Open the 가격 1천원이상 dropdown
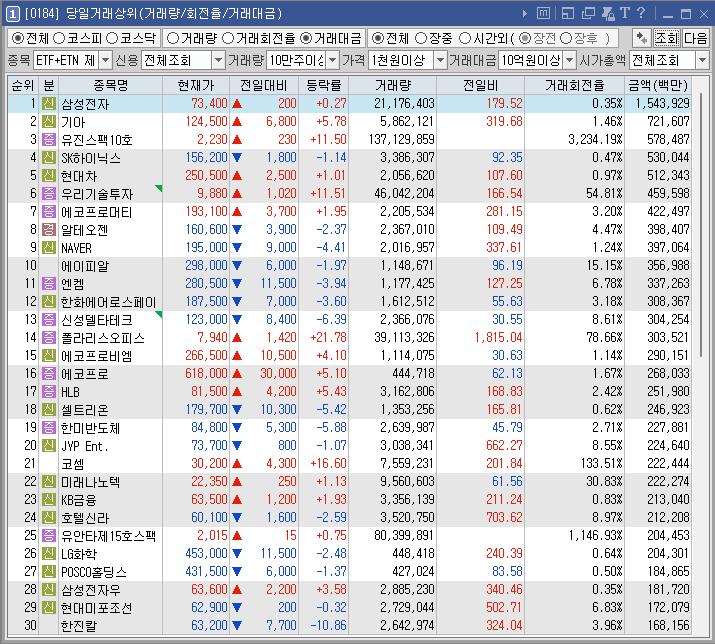The height and width of the screenshot is (644, 715). click(440, 60)
